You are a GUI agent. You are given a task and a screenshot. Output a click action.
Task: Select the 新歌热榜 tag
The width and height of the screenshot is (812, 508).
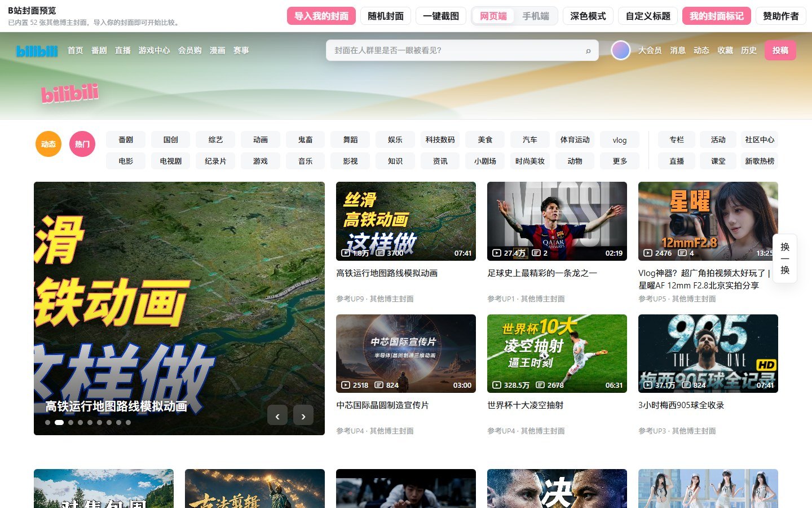(x=760, y=161)
